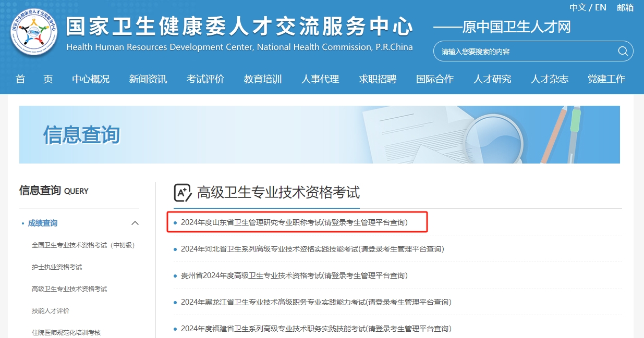Open the 中心概况 menu item
Screen dimensions: 644x338
91,79
